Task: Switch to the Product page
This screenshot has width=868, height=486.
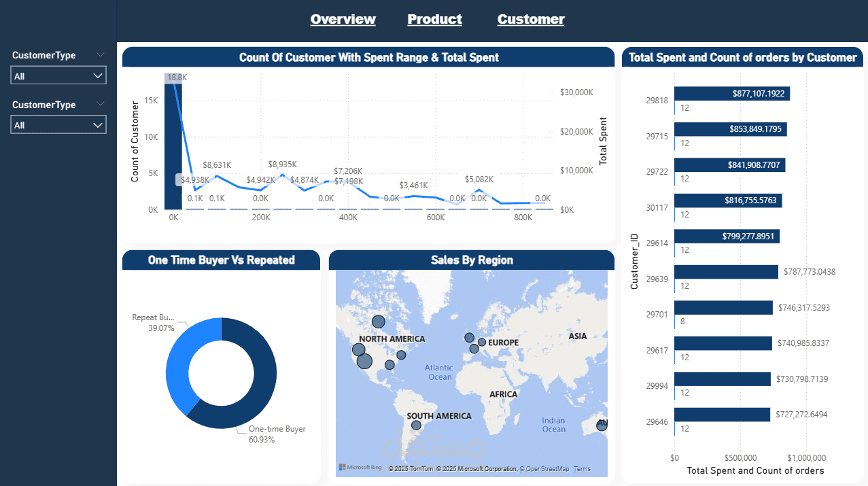Action: pyautogui.click(x=434, y=19)
